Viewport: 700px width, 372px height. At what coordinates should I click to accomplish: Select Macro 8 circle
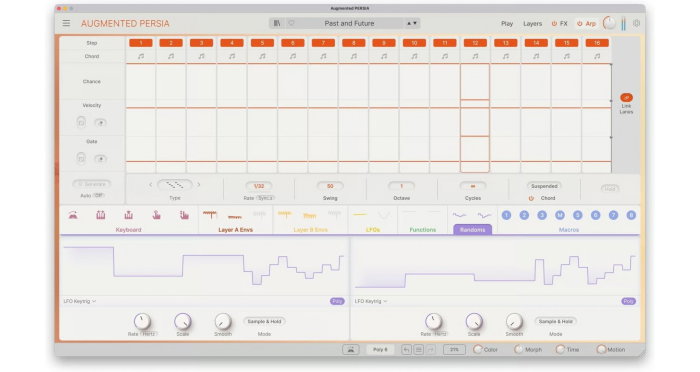tap(631, 215)
